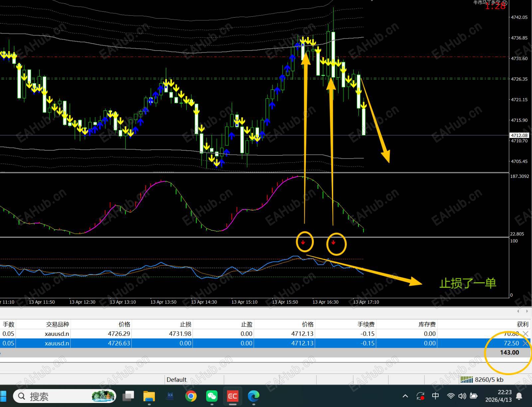Select the open price 4726.29 cell
The width and height of the screenshot is (532, 407).
[119, 334]
